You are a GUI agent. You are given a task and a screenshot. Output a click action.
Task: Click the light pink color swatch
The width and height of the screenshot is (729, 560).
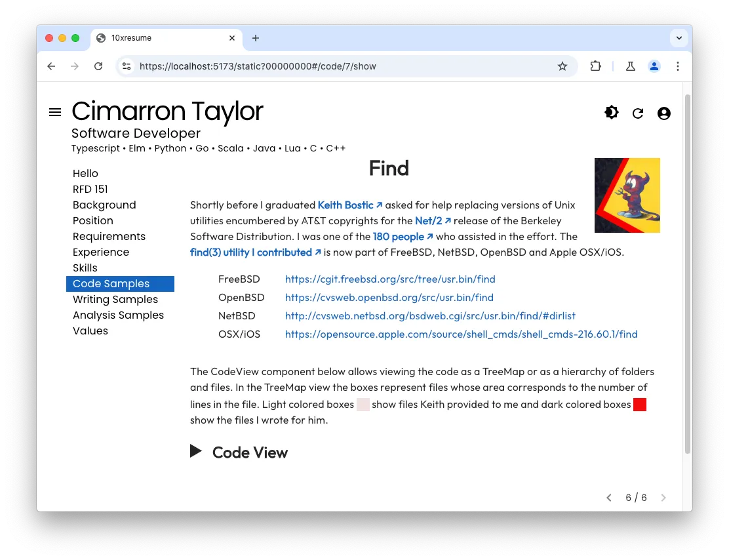click(x=363, y=405)
